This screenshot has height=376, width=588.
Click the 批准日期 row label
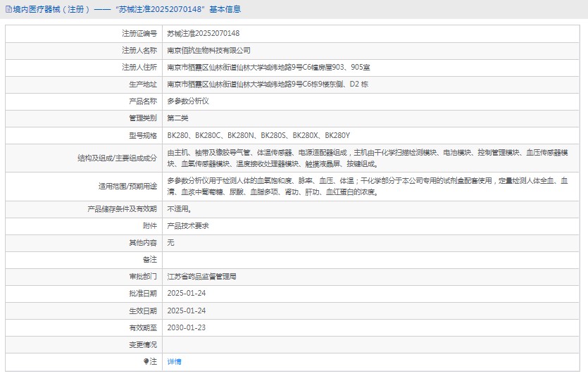143,293
